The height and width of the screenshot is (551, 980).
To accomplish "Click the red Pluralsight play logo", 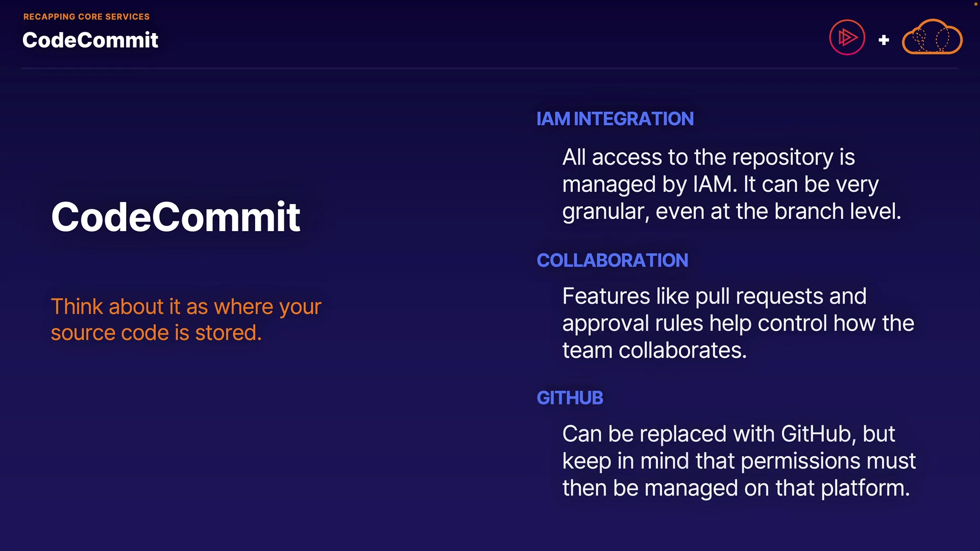I will tap(847, 37).
